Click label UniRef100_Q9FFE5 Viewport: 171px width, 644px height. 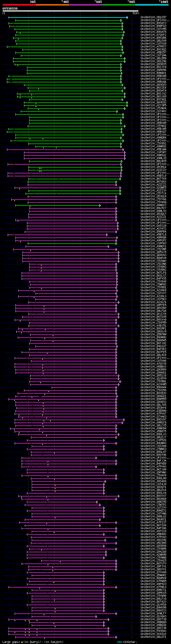pos(153,305)
